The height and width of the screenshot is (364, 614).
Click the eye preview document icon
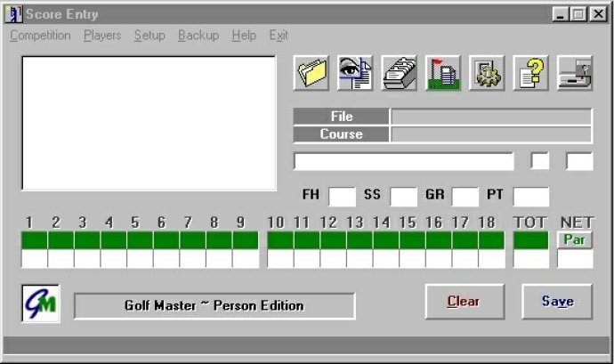355,73
